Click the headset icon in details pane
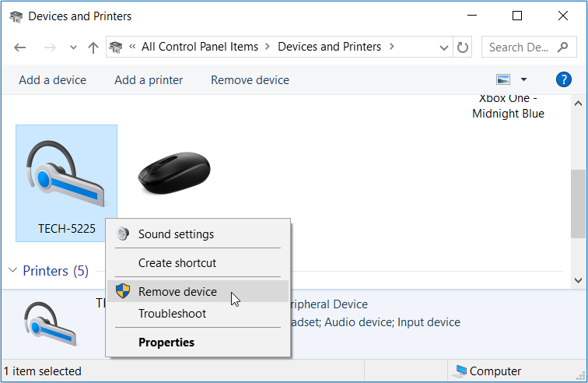The height and width of the screenshot is (383, 588). tap(50, 325)
